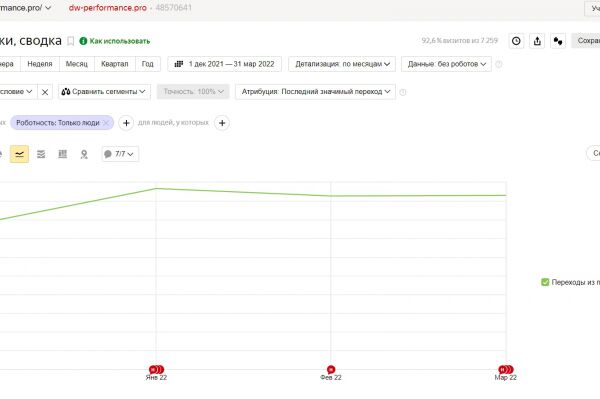This screenshot has height=399, width=600.
Task: Expand Детализация: по месяцам dropdown
Action: [x=342, y=64]
